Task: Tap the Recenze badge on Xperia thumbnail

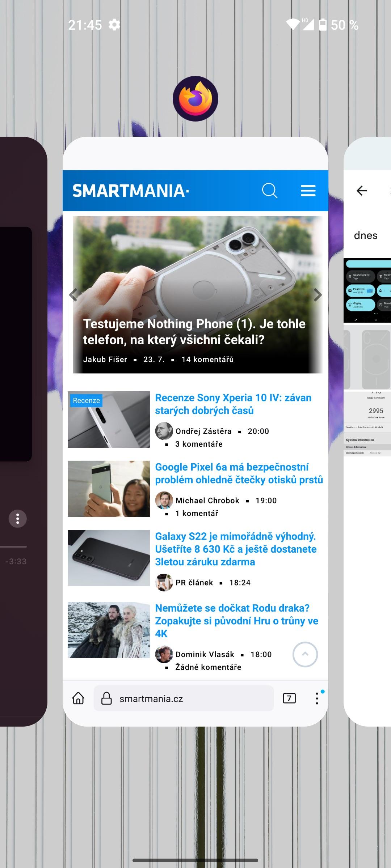Action: click(86, 400)
